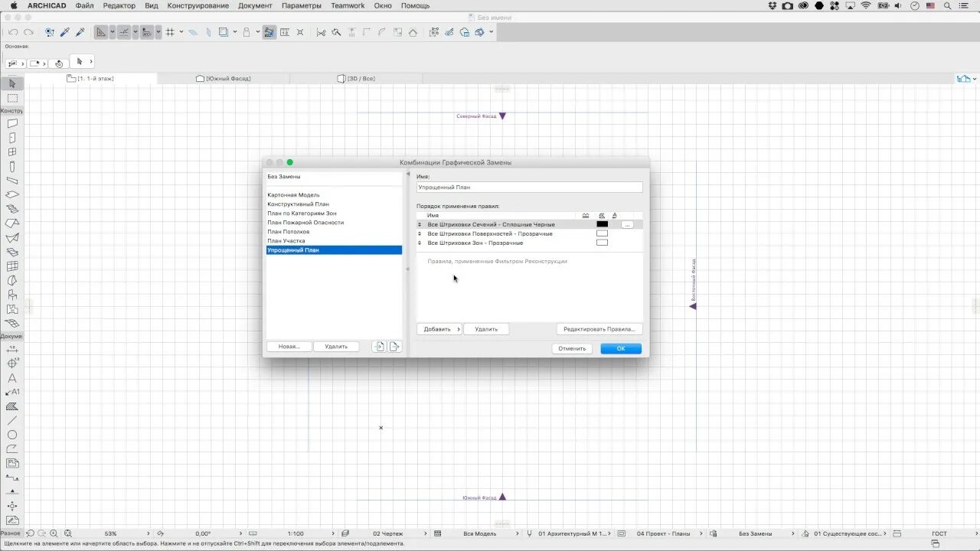
Task: Open the Конструирование menu
Action: pos(198,5)
